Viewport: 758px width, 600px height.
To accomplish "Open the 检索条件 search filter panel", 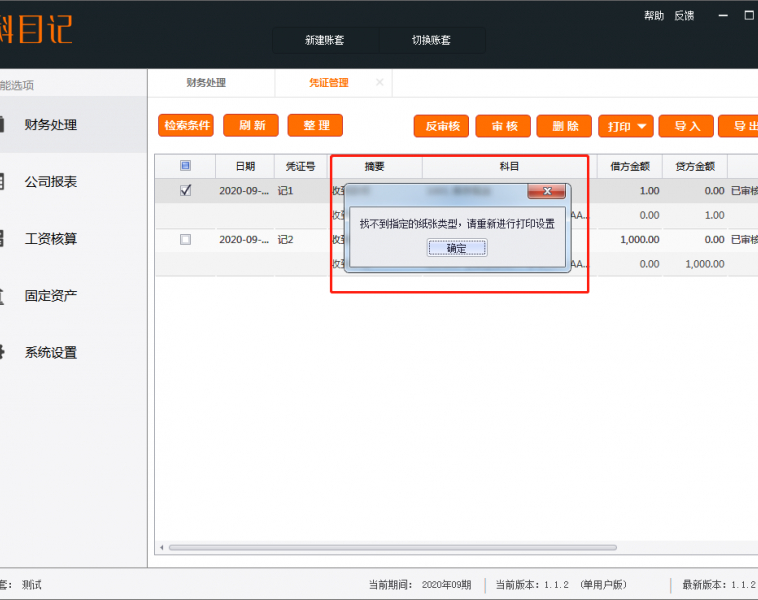I will [x=186, y=125].
